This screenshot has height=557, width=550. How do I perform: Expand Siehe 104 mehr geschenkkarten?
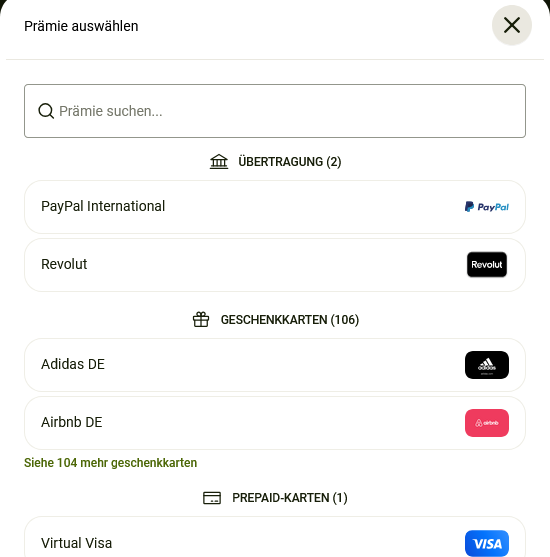pyautogui.click(x=110, y=463)
